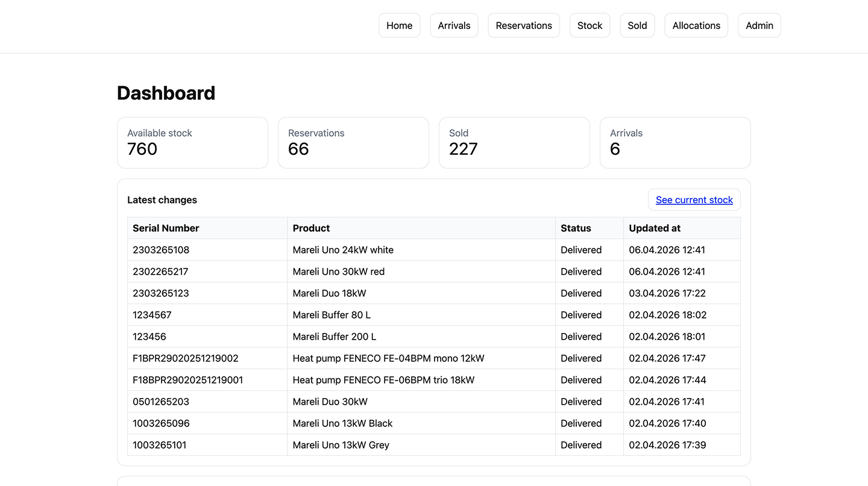
Task: Select serial number 2303265123
Action: pos(161,293)
